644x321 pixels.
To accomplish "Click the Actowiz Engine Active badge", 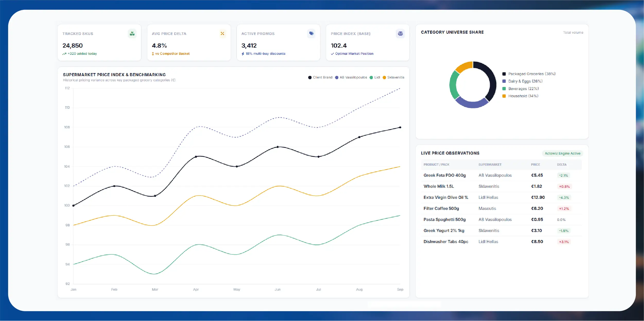I will point(563,154).
